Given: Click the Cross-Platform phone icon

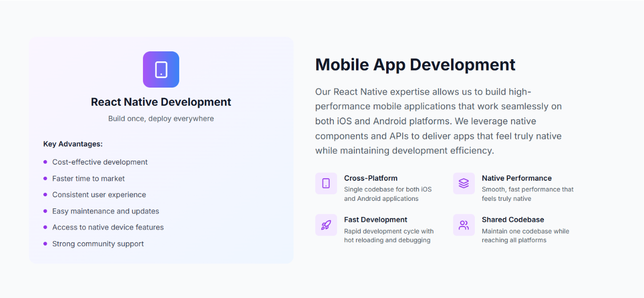Looking at the screenshot, I should [326, 183].
